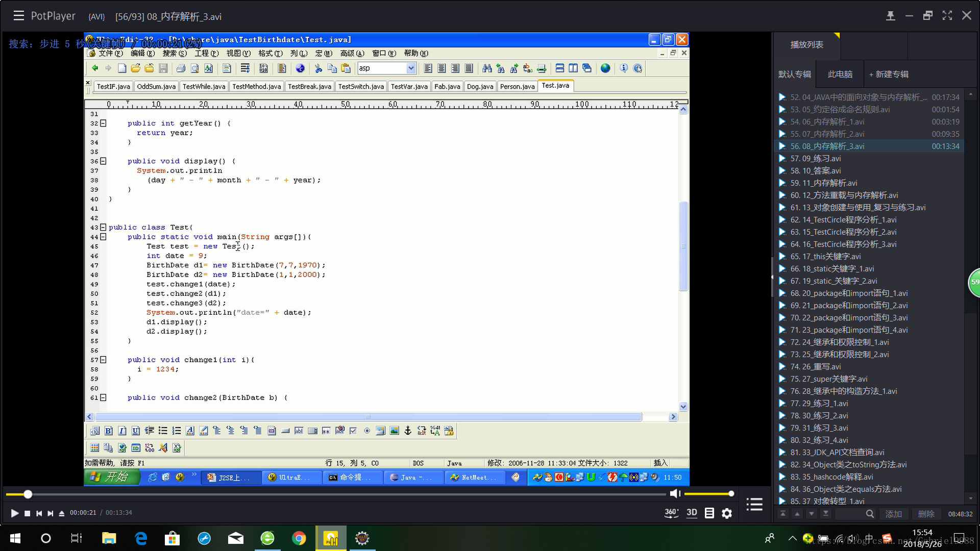Viewport: 980px width, 551px height.
Task: Click UltraEdit find (binoculars) icon
Action: point(487,68)
